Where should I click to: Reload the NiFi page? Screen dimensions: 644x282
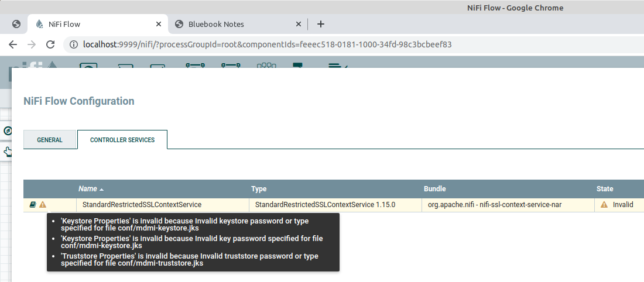pos(50,44)
